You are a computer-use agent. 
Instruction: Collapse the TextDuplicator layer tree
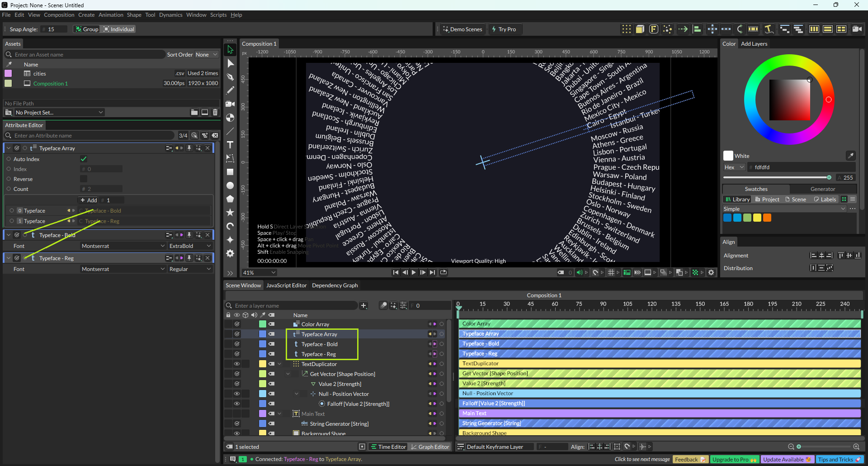click(279, 364)
